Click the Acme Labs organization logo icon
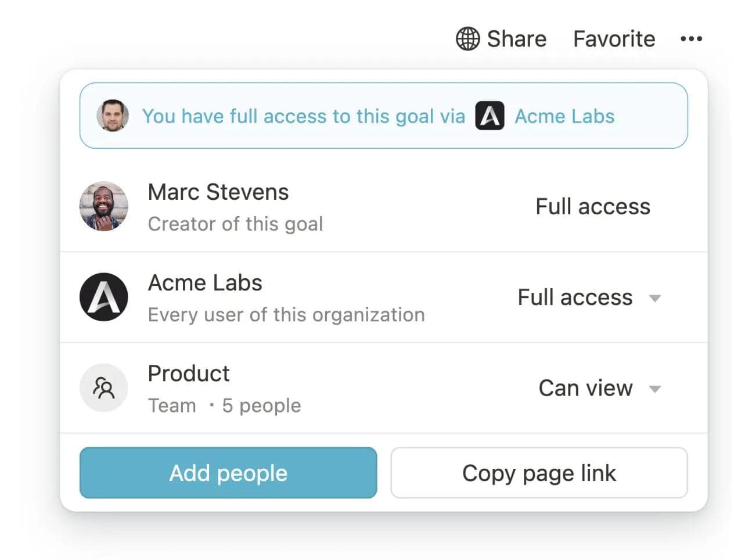The image size is (734, 560). pyautogui.click(x=103, y=297)
